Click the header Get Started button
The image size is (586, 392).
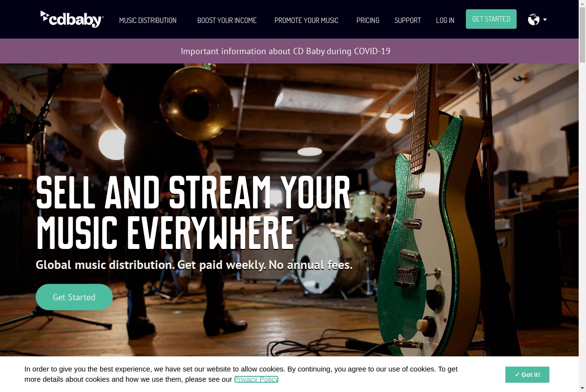tap(491, 19)
